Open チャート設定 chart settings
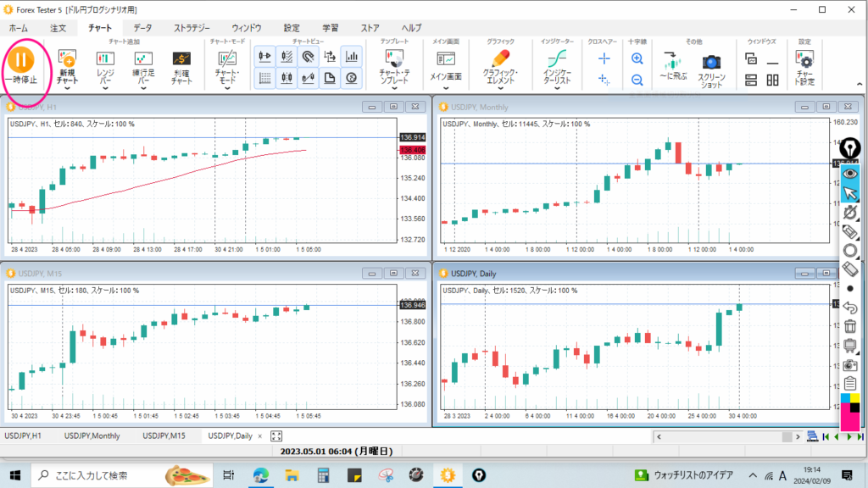 [804, 67]
